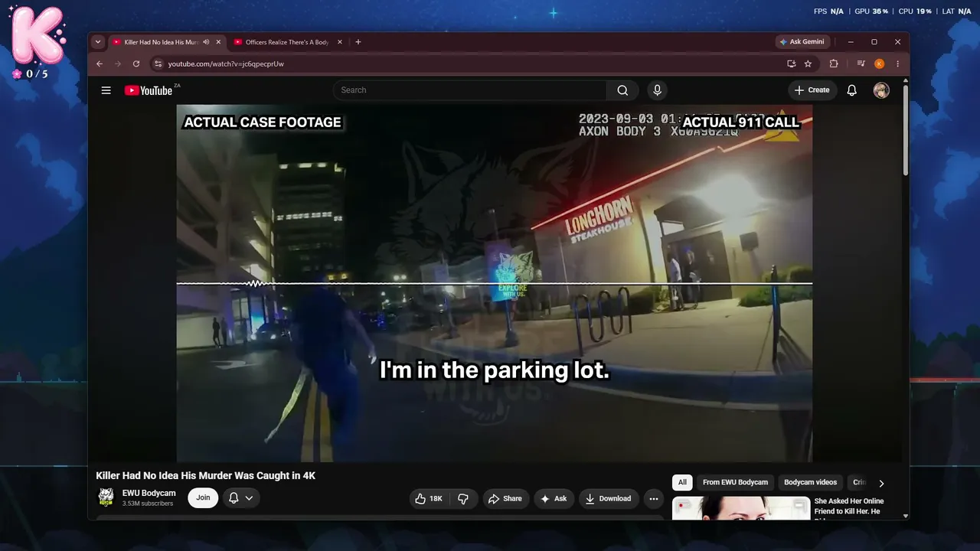The image size is (980, 551).
Task: Open the 'She Asked Her Online Friend' thumbnail
Action: pos(741,508)
